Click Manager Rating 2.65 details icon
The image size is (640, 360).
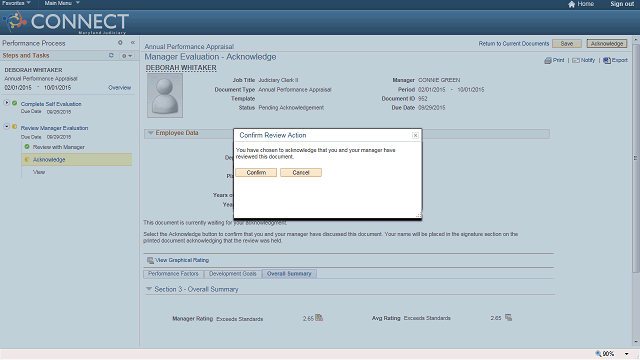point(319,318)
